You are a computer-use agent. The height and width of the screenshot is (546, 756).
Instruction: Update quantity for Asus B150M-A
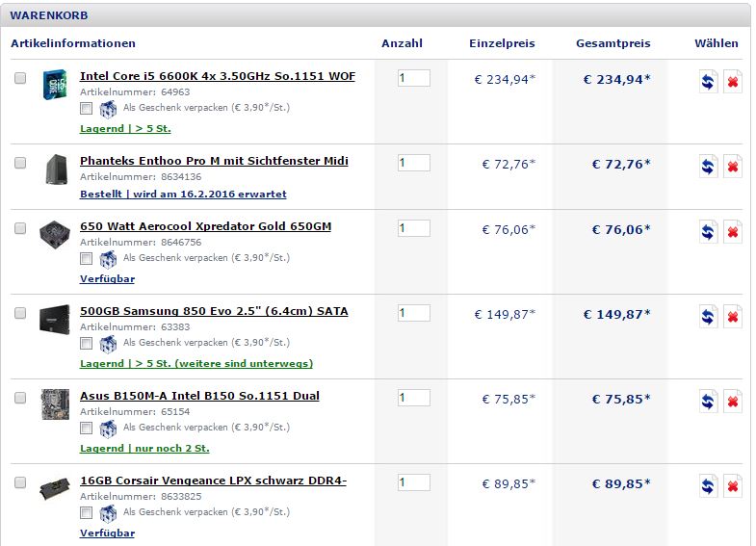click(708, 402)
